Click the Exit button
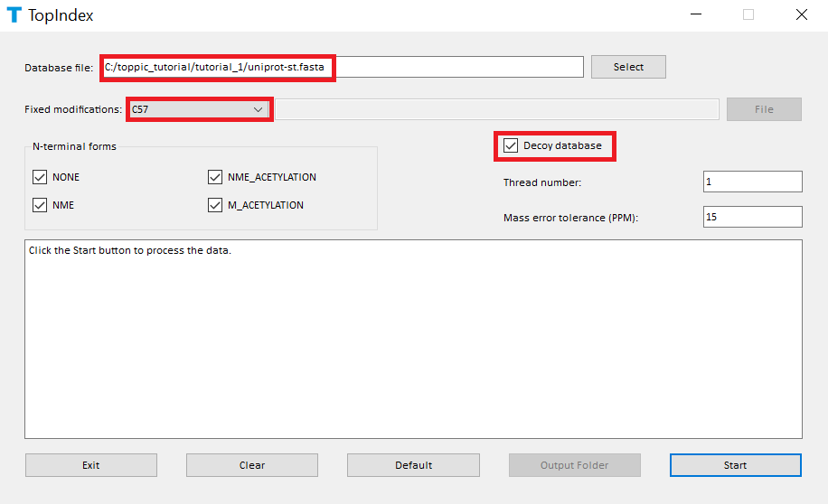The width and height of the screenshot is (828, 504). 91,465
